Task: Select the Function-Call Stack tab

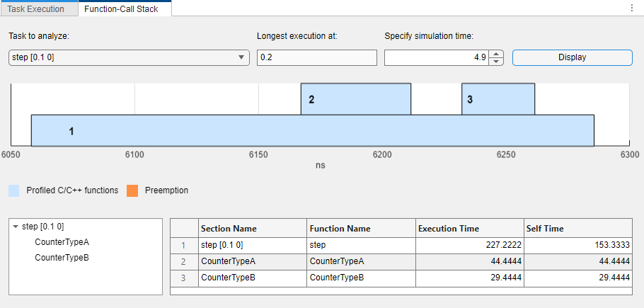Action: coord(122,9)
